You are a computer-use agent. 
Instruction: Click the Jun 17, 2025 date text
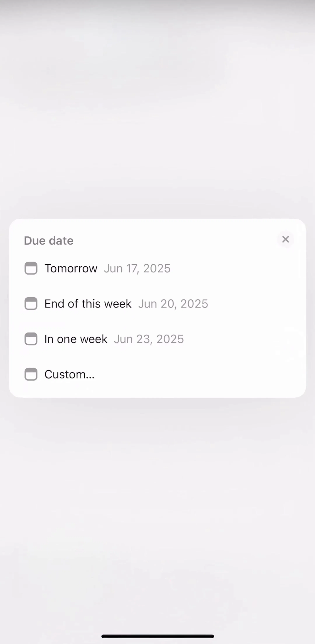137,269
